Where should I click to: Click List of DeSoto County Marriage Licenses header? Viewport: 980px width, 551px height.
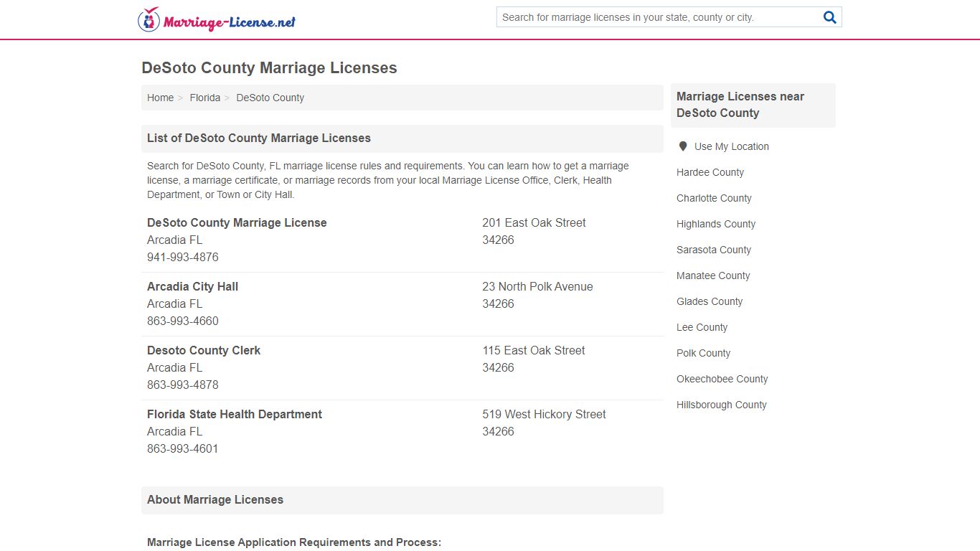(259, 138)
